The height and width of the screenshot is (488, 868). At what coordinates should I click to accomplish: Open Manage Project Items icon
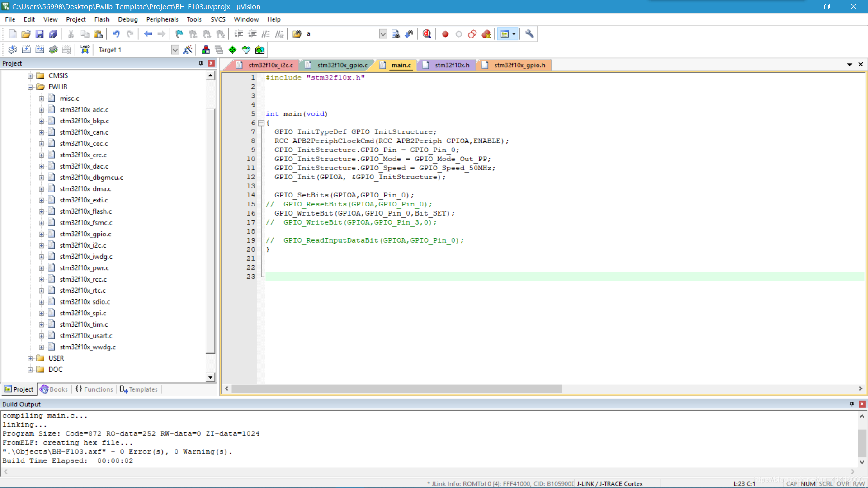pos(206,50)
